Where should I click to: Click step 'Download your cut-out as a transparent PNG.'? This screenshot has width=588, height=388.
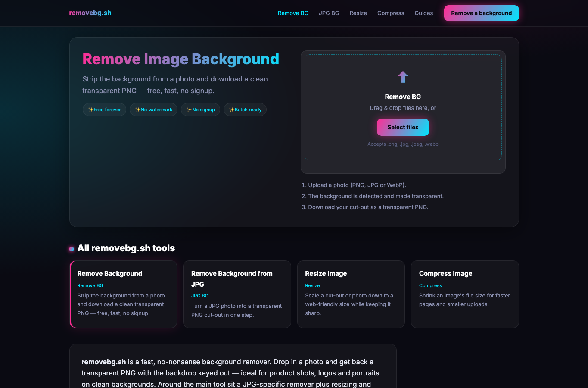coord(368,207)
